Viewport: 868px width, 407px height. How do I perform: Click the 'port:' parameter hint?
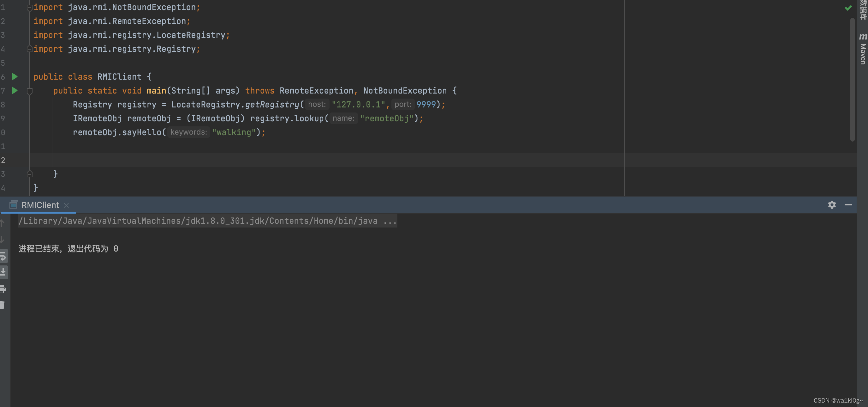point(403,105)
